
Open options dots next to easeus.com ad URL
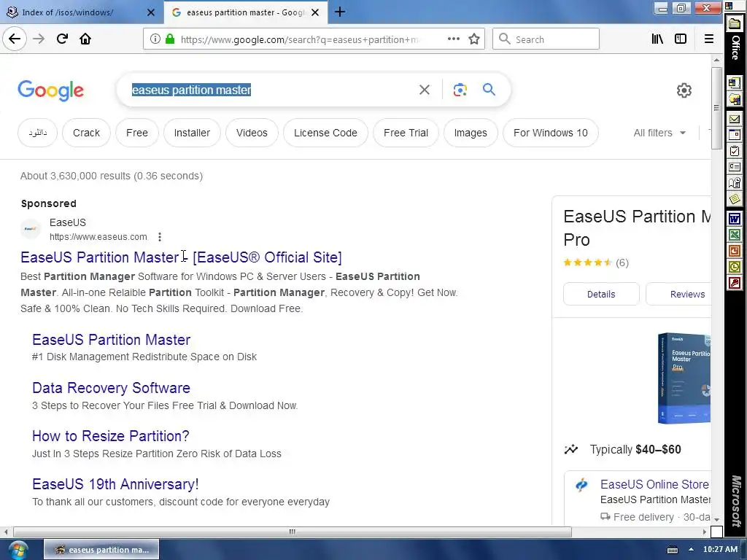pos(160,237)
